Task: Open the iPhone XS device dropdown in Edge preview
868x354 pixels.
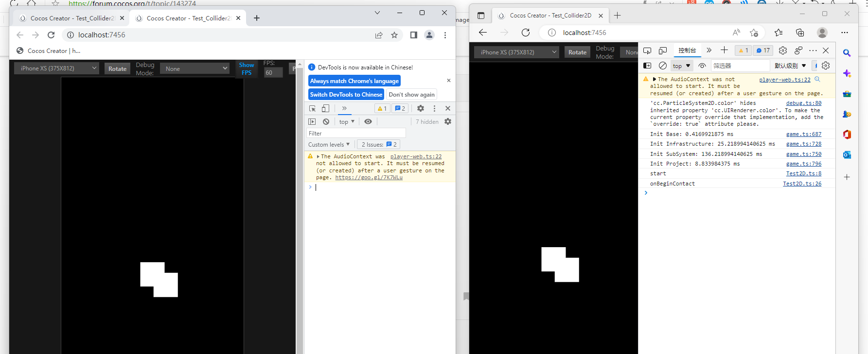Action: [x=516, y=52]
